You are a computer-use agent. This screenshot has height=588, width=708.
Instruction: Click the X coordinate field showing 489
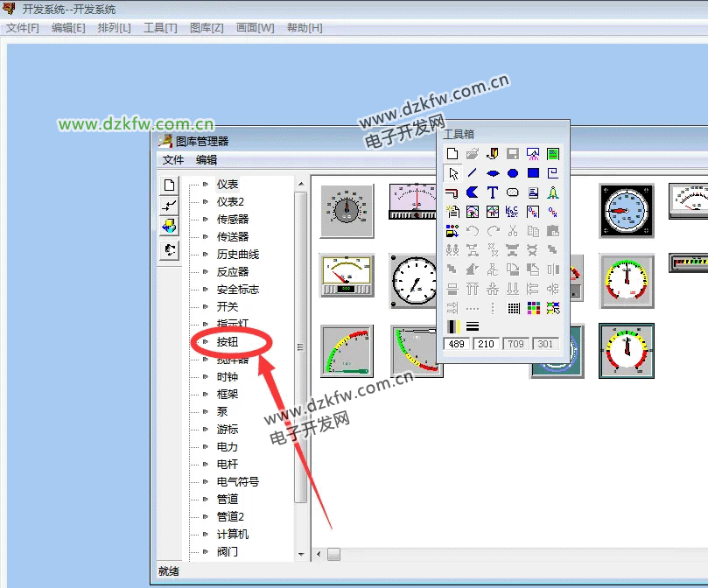pos(457,344)
